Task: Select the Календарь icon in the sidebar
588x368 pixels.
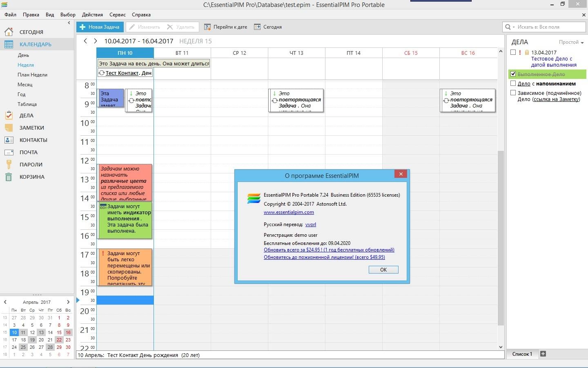Action: click(9, 44)
